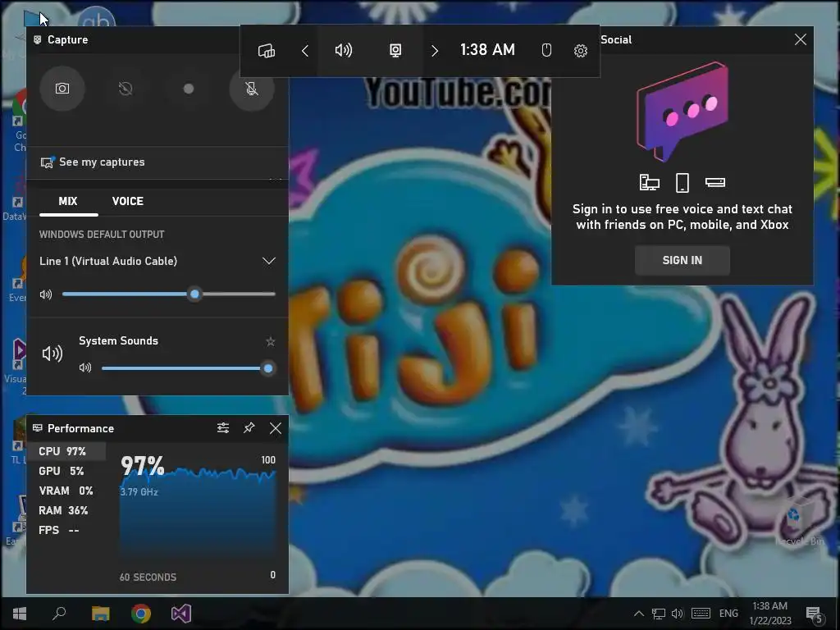This screenshot has width=840, height=630.
Task: Select the VRAM 0% metric
Action: pos(66,491)
